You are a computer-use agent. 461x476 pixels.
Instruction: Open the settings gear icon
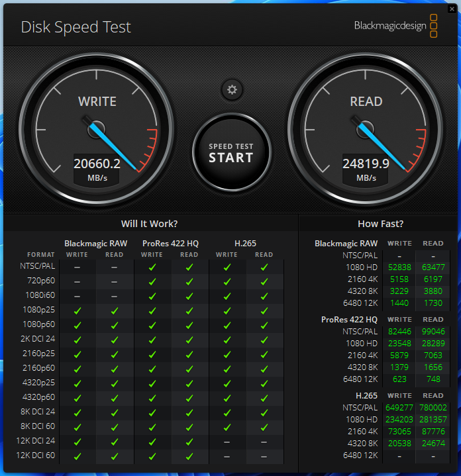click(232, 90)
